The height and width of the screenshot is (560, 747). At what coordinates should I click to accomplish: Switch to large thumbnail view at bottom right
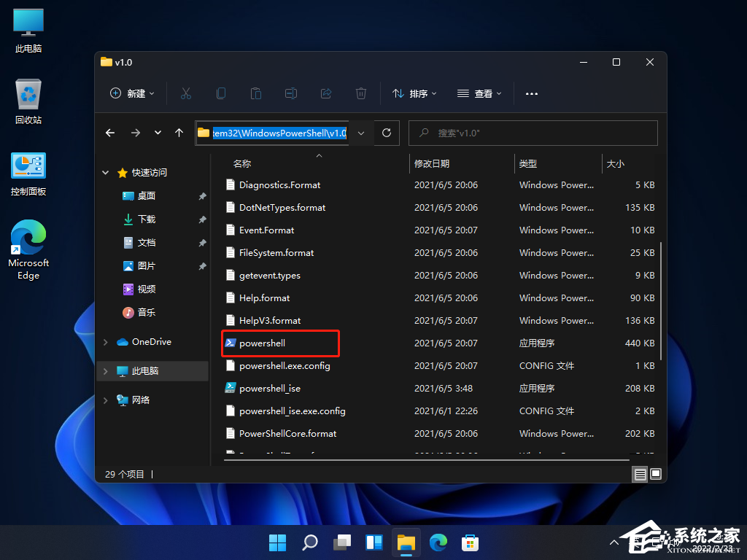pos(656,474)
